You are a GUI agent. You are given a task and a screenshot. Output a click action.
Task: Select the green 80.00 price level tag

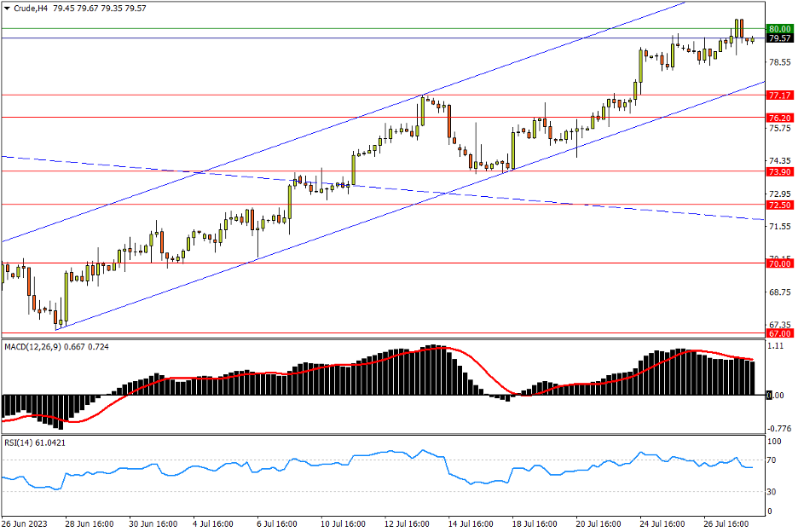click(x=780, y=28)
